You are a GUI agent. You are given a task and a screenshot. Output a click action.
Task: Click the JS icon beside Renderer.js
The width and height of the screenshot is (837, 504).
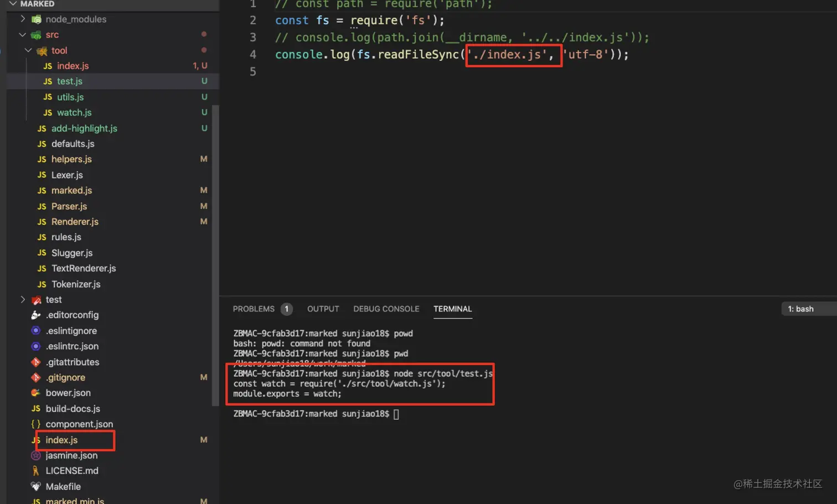(x=42, y=222)
